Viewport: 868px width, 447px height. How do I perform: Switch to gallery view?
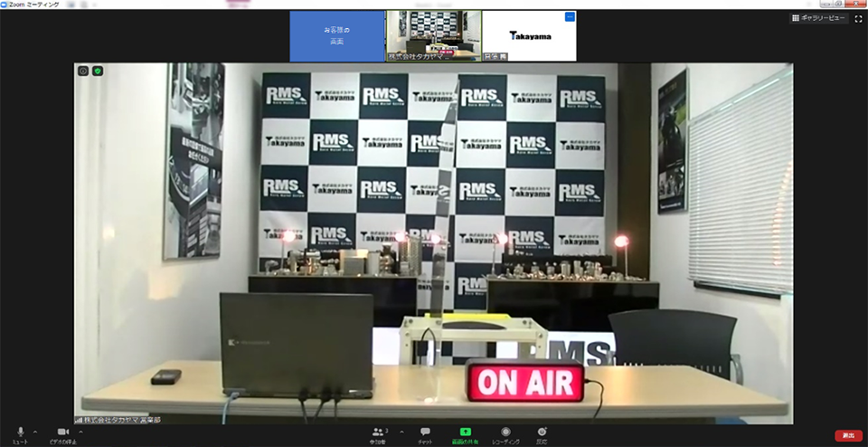tap(818, 18)
